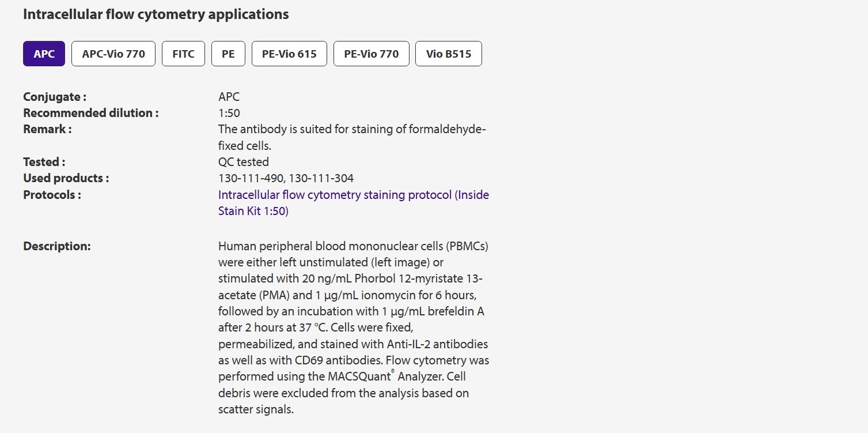Viewport: 868px width, 433px height.
Task: Click the Intracellular flow cytometry applications heading
Action: (x=156, y=14)
